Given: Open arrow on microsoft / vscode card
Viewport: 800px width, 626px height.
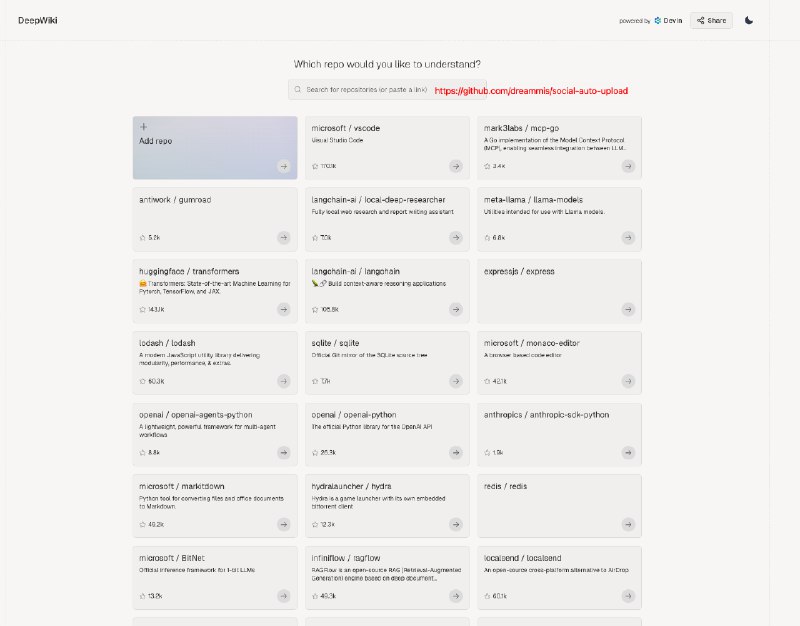Looking at the screenshot, I should (x=456, y=166).
